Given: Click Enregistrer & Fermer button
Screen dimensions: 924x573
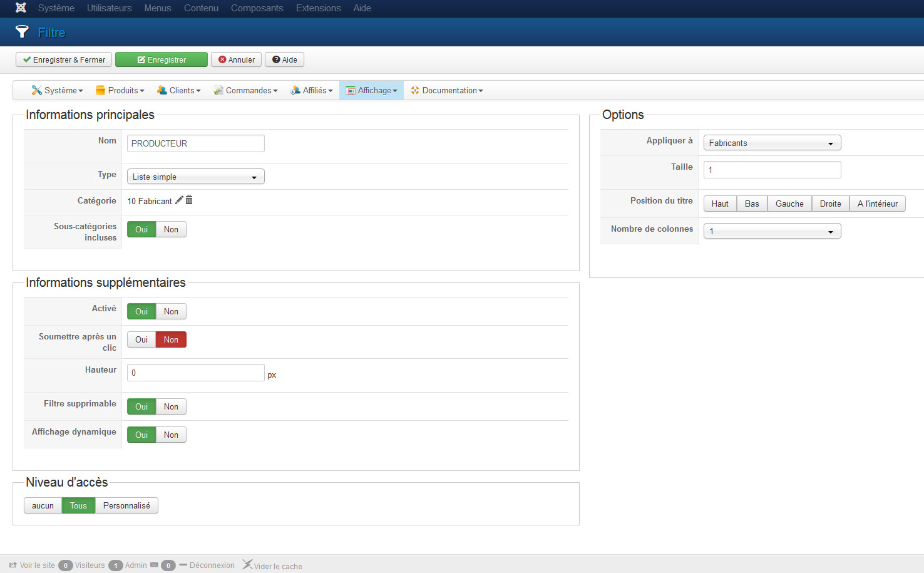Looking at the screenshot, I should pos(64,59).
